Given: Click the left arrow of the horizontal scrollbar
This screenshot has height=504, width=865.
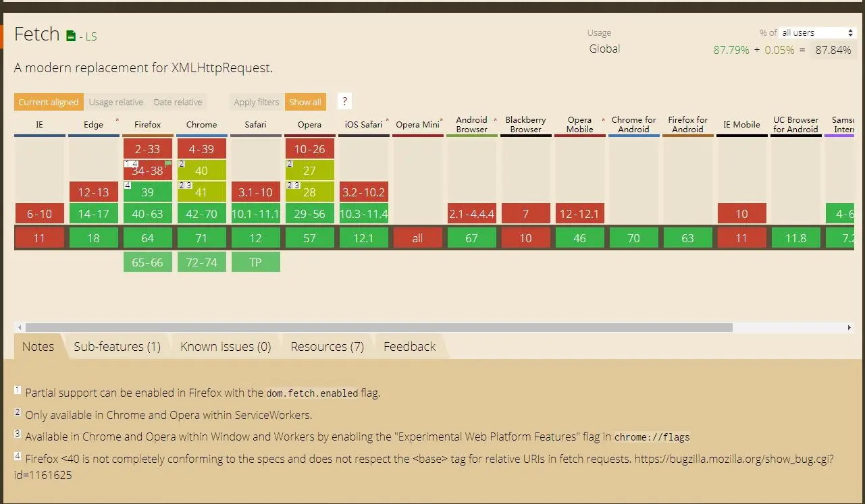Looking at the screenshot, I should tap(19, 328).
